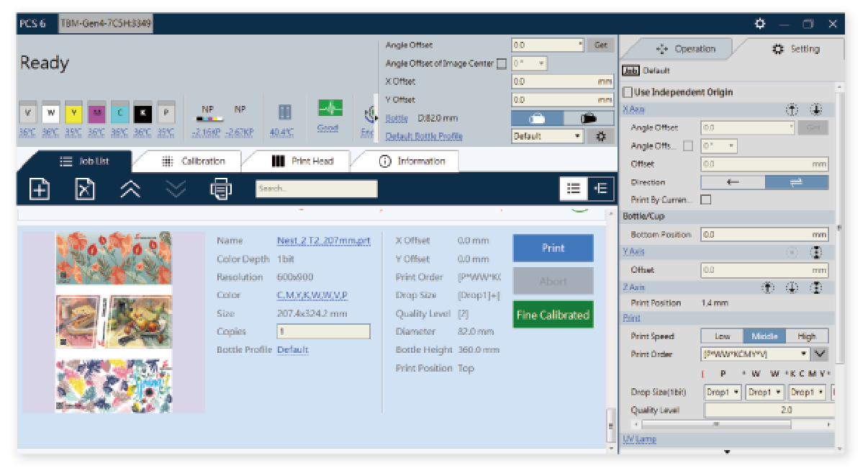Enable Use Independent Origin checkbox
The height and width of the screenshot is (476, 868).
(x=628, y=92)
